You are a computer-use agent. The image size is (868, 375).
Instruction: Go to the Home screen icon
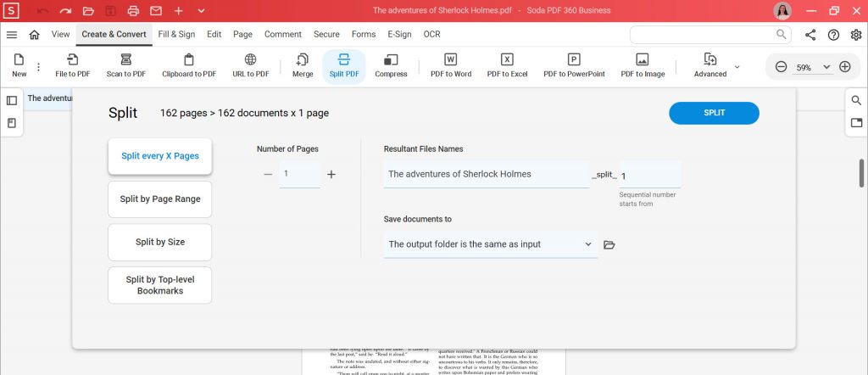(x=34, y=35)
